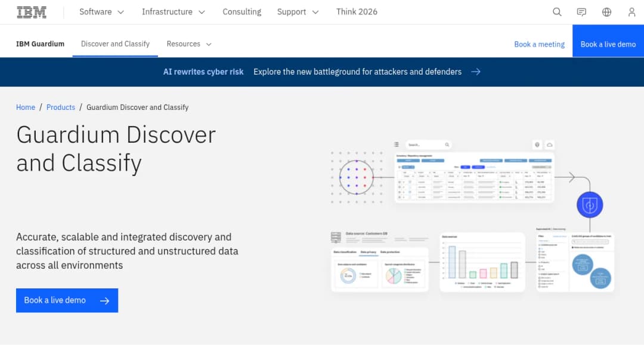Click header Book a live demo button
Screen dimensions: 644x363
[x=608, y=41]
